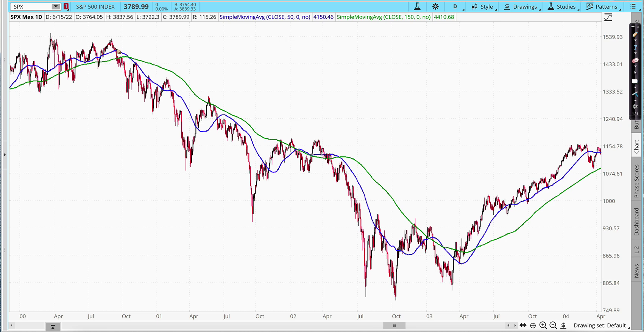644x332 pixels.
Task: Click the 1000 price axis label
Action: [609, 201]
